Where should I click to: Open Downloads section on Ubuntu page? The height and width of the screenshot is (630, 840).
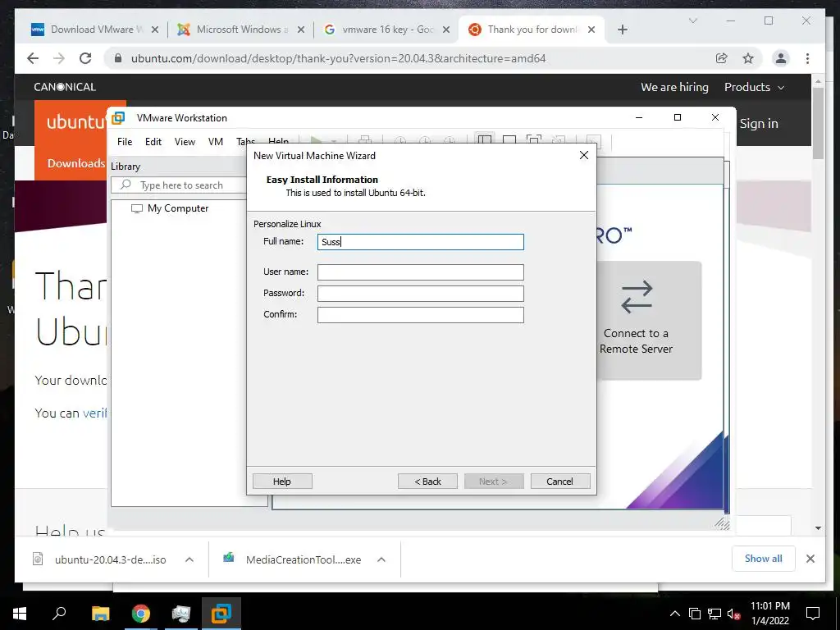point(75,163)
